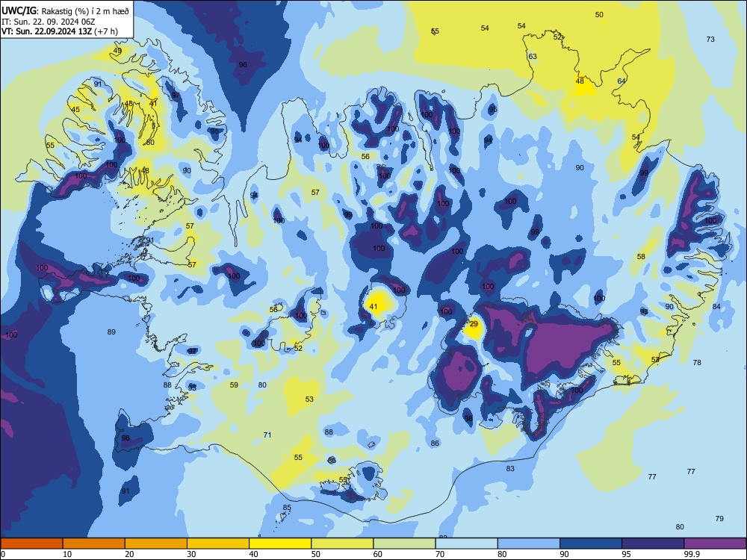The height and width of the screenshot is (560, 747).
Task: Click the 71 humidity value on map
Action: pos(267,435)
